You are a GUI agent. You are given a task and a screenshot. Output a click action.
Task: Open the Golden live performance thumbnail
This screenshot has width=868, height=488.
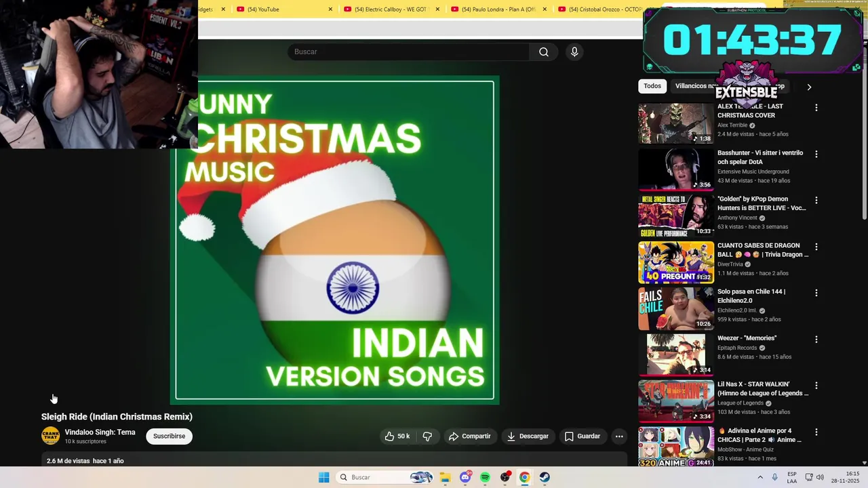point(676,216)
